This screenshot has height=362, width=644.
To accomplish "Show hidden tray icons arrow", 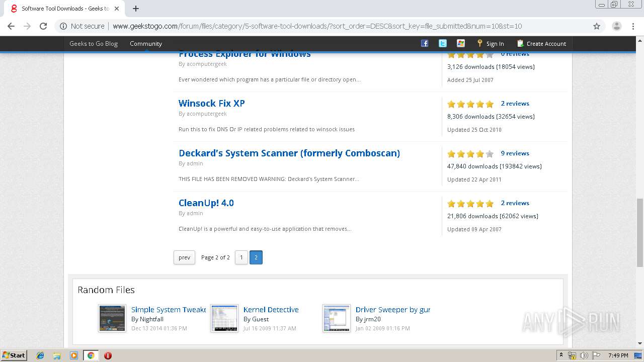I will (x=561, y=355).
